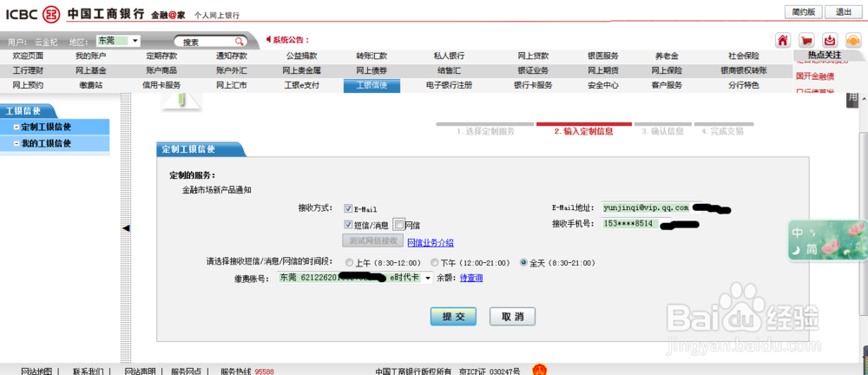The image size is (868, 375).
Task: Open the 安全中心 menu
Action: [603, 85]
